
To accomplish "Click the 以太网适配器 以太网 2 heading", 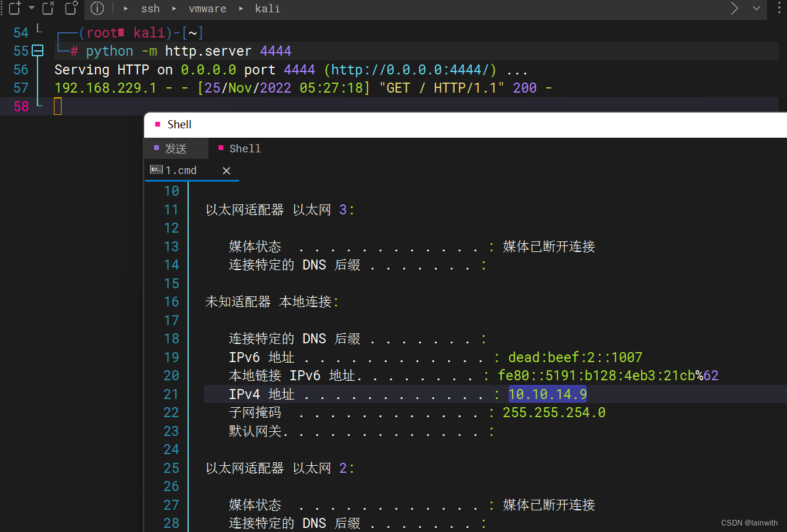I will (280, 468).
